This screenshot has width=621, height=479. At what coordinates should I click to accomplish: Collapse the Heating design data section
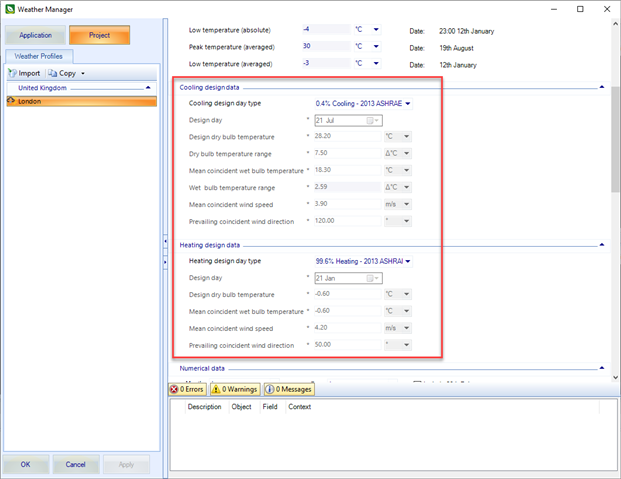(602, 245)
